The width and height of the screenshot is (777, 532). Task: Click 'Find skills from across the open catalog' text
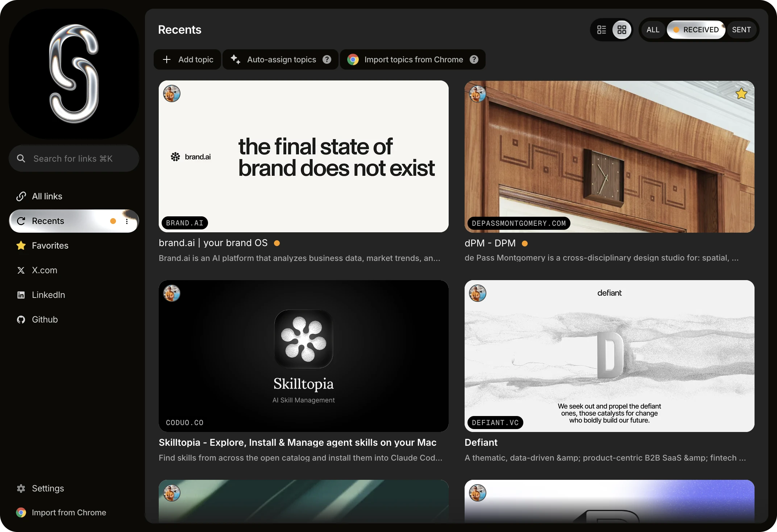(x=300, y=458)
